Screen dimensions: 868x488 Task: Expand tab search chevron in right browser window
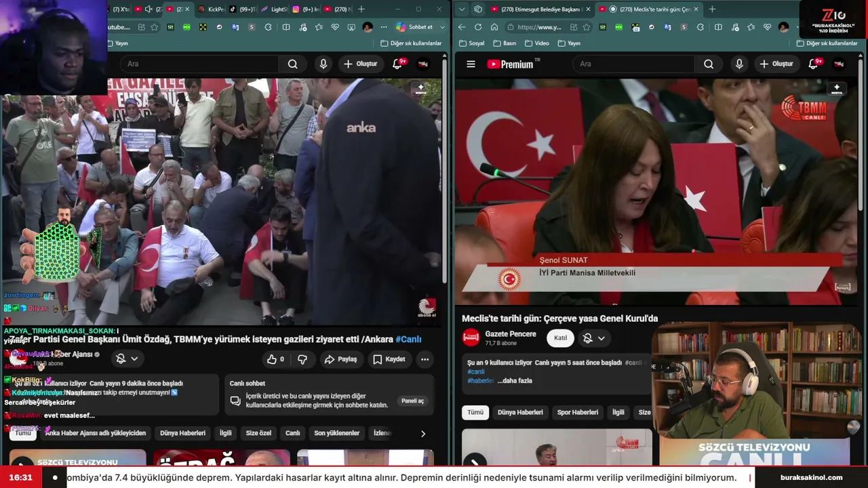462,9
